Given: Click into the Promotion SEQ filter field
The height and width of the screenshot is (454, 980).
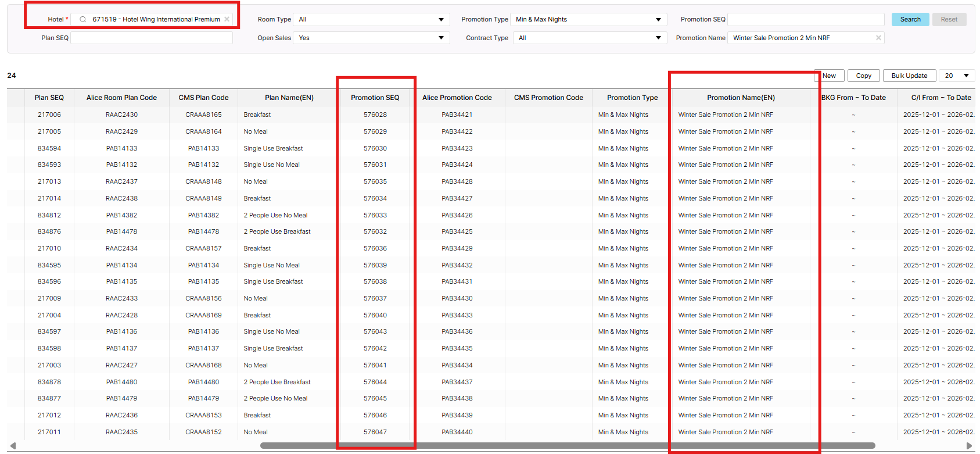Looking at the screenshot, I should (806, 19).
